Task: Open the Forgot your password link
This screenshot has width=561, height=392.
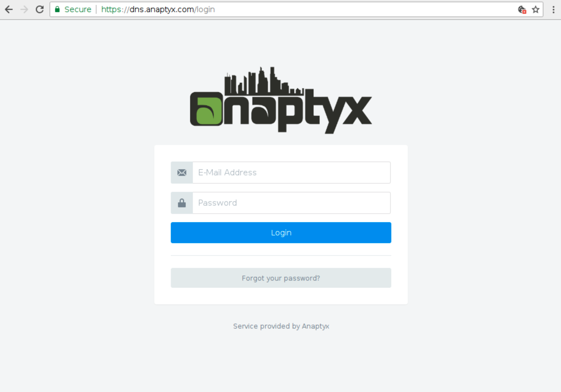Action: click(x=281, y=278)
